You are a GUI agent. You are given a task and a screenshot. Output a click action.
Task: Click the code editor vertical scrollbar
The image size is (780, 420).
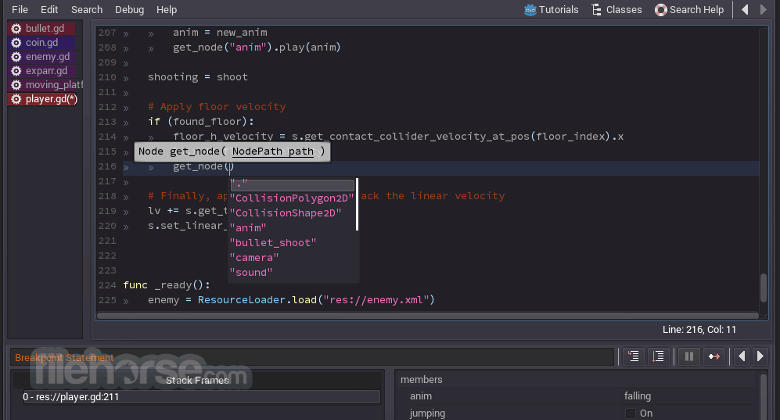[764, 288]
